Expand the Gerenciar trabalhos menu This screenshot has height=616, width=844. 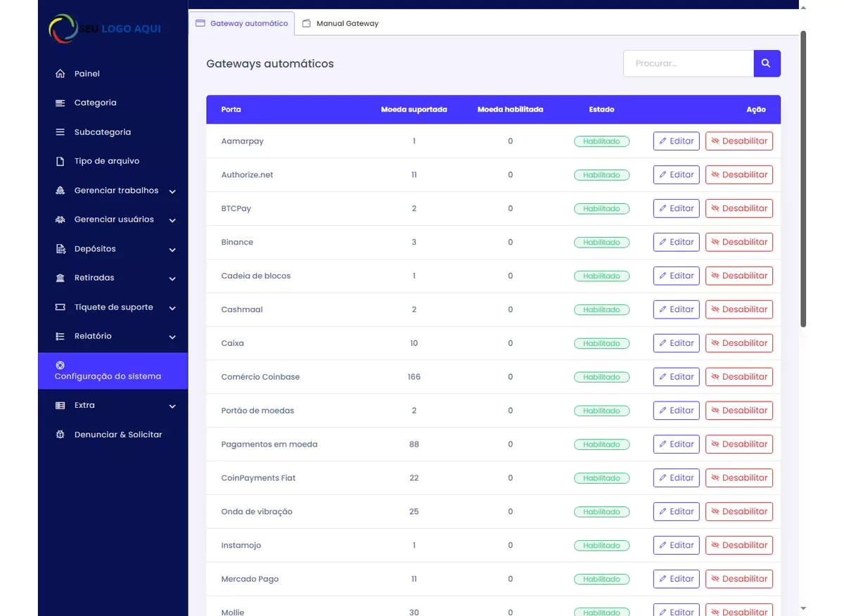point(172,191)
